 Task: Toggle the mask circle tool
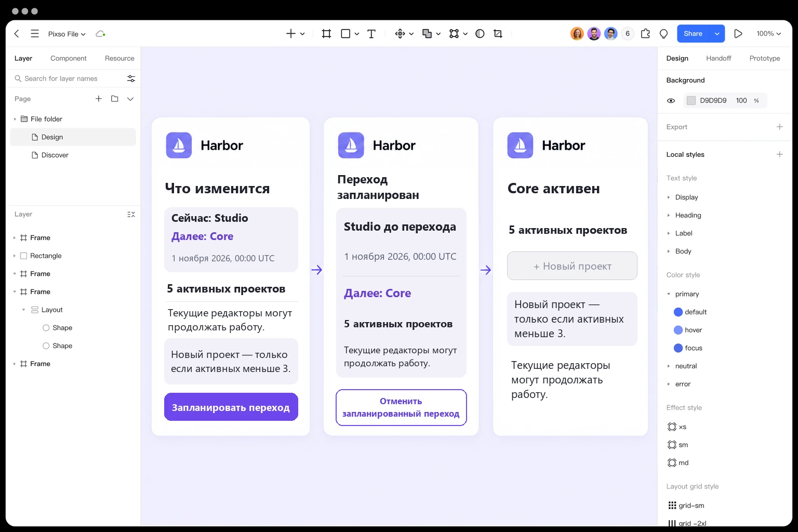coord(480,34)
